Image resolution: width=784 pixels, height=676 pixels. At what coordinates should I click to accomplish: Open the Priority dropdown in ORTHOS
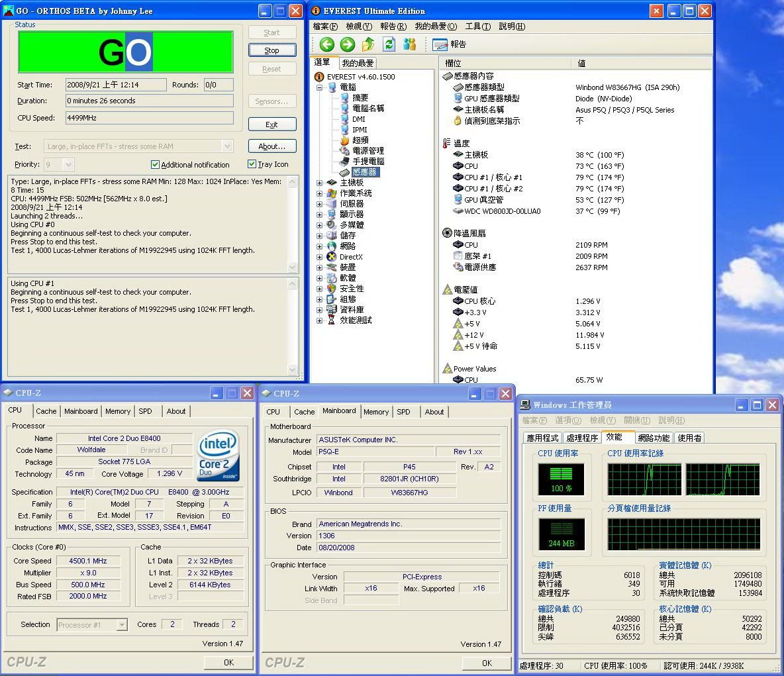pos(68,164)
